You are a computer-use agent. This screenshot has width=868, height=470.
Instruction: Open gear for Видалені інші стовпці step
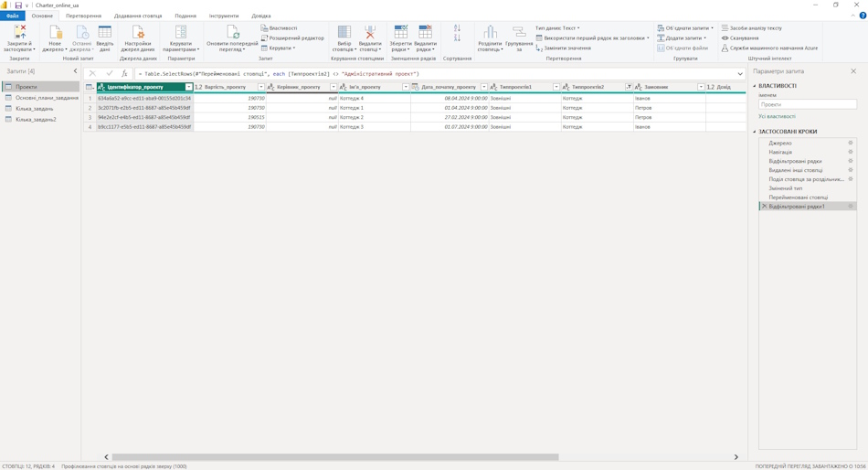(x=851, y=170)
